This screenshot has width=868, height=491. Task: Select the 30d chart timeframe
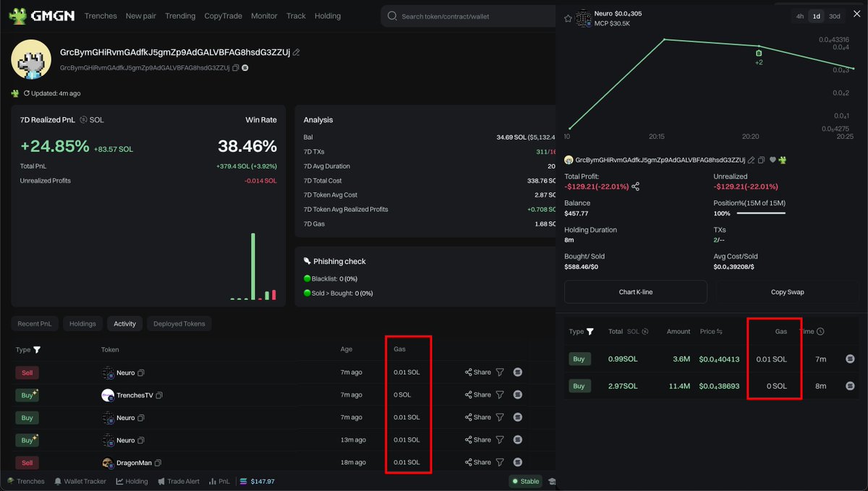pos(834,16)
